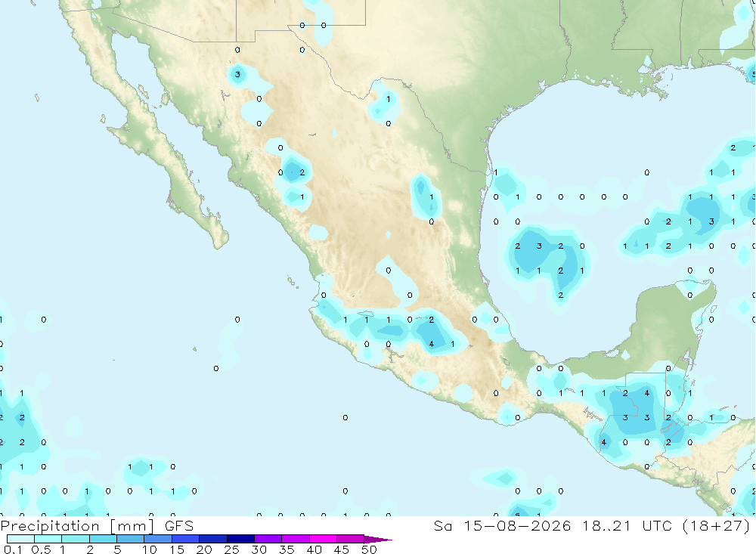Pick the 10–15 mm blue legend swatch
756x554 pixels.
click(x=158, y=539)
